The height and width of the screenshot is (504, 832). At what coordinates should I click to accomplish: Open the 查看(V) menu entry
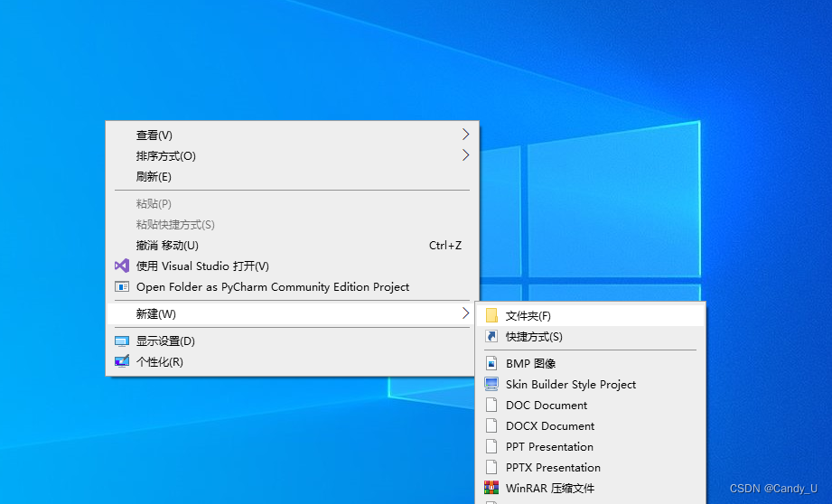coord(293,135)
